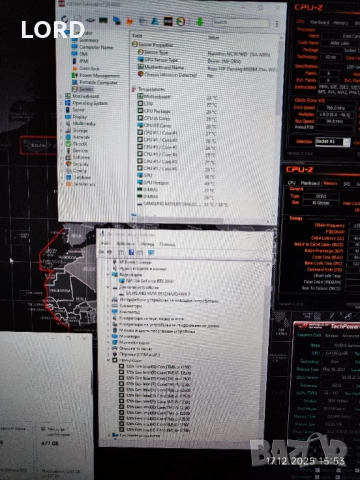This screenshot has width=360, height=480.
Task: Select the CPU Package temperature row
Action: point(178,111)
